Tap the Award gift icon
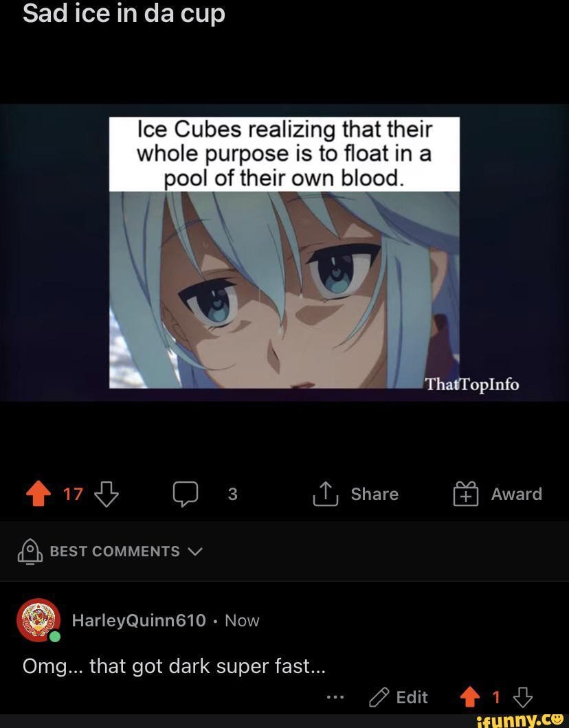569x728 pixels. point(465,494)
